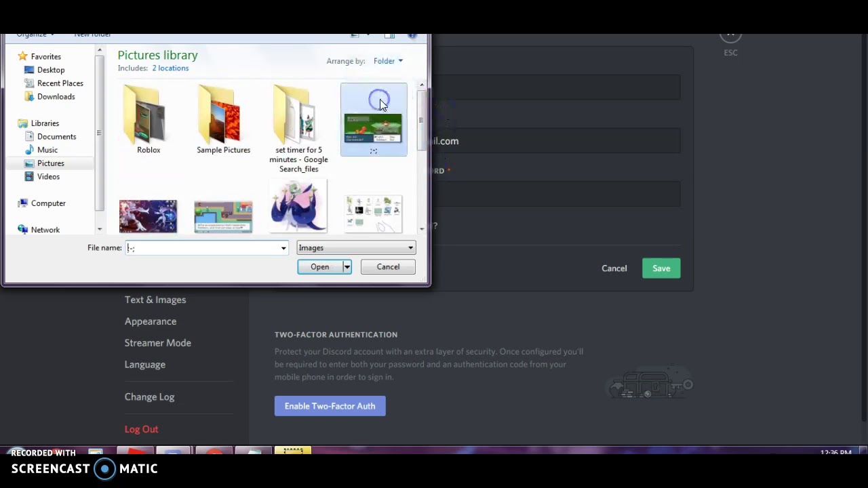Save Discord account changes
The image size is (868, 488).
tap(661, 268)
